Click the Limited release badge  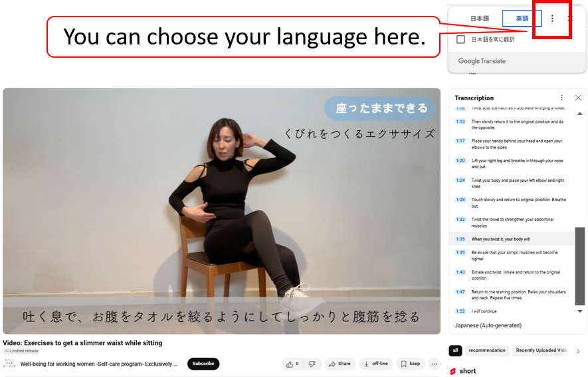pos(21,350)
